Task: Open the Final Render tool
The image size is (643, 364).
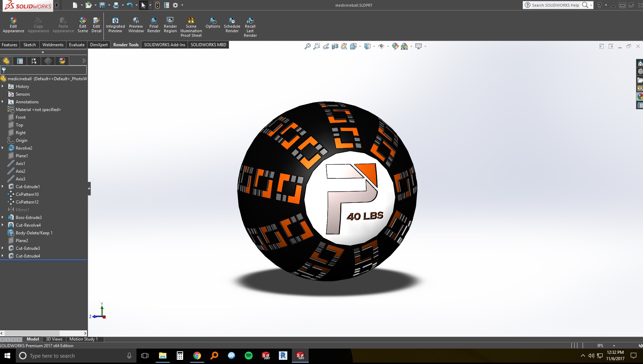Action: (154, 25)
